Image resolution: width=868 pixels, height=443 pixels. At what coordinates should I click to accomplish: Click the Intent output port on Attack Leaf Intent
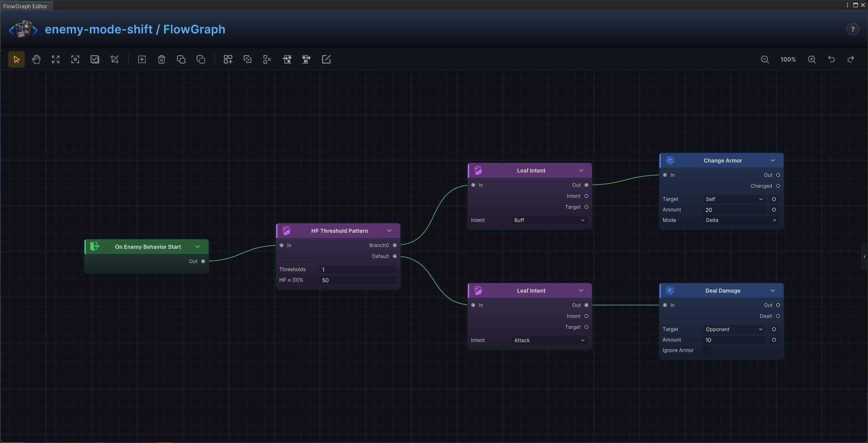pos(586,316)
